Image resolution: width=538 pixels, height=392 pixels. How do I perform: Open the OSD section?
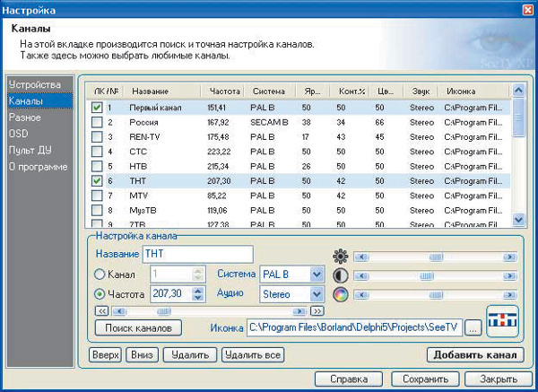19,134
